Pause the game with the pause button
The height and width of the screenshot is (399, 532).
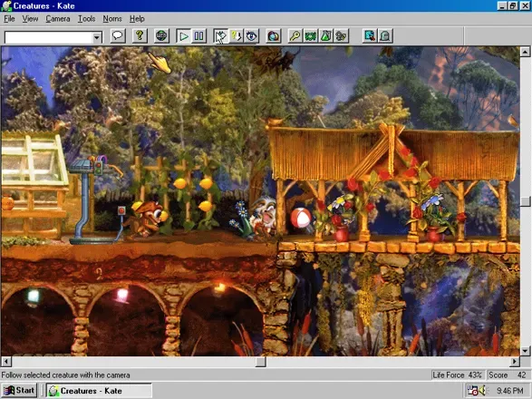(x=198, y=35)
